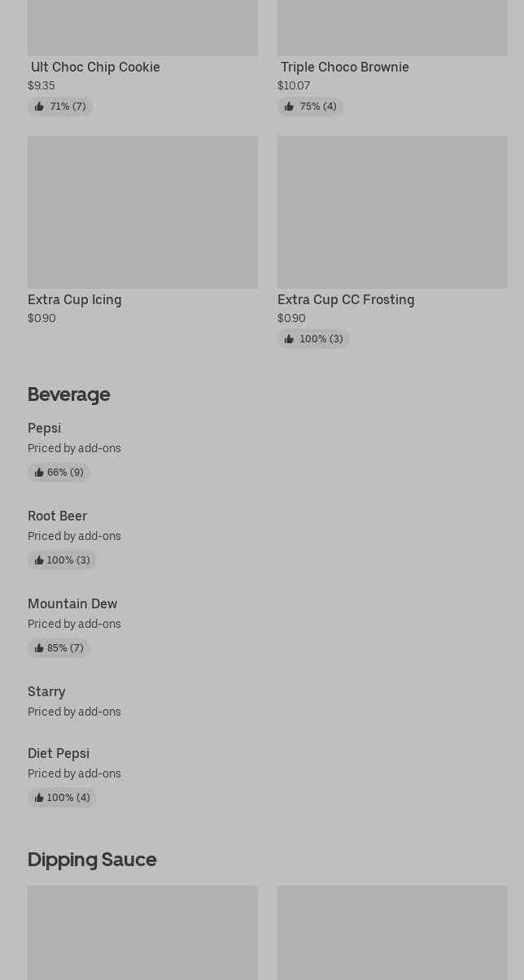Open the Extra Cup Icing image
The width and height of the screenshot is (524, 980).
pos(142,211)
